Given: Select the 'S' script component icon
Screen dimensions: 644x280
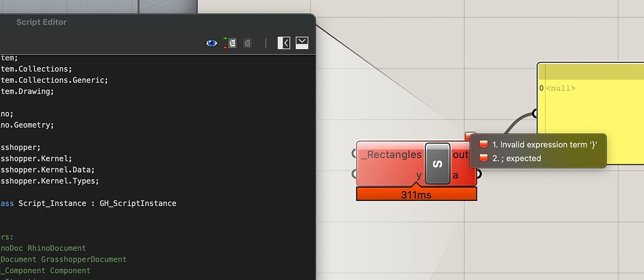Looking at the screenshot, I should tap(438, 163).
